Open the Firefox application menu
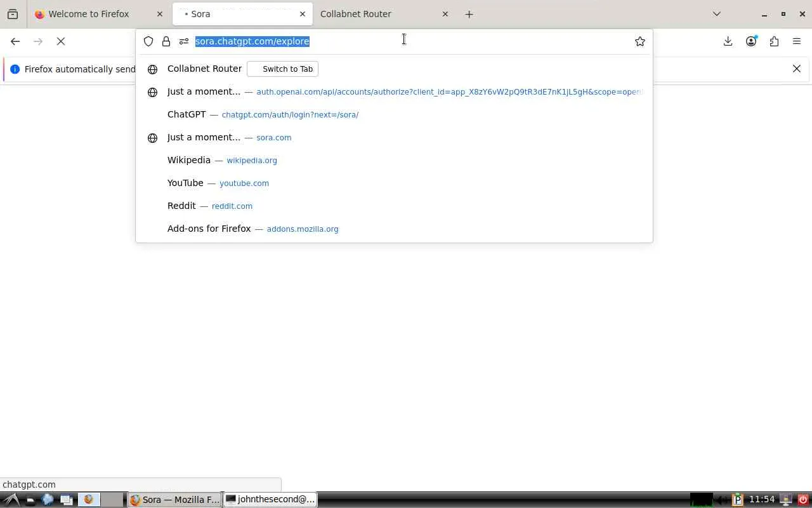This screenshot has height=508, width=812. pyautogui.click(x=797, y=41)
